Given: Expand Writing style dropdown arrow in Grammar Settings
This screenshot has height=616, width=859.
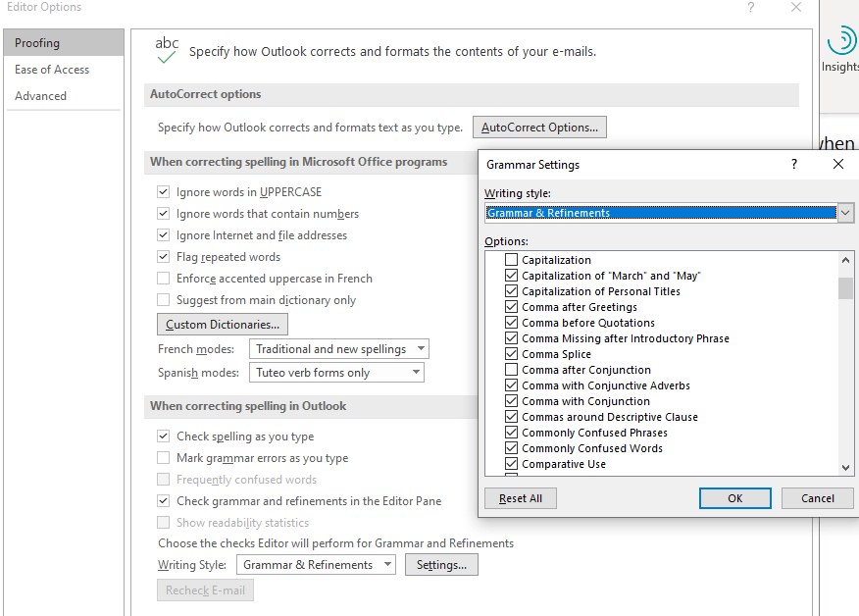Looking at the screenshot, I should pos(845,212).
